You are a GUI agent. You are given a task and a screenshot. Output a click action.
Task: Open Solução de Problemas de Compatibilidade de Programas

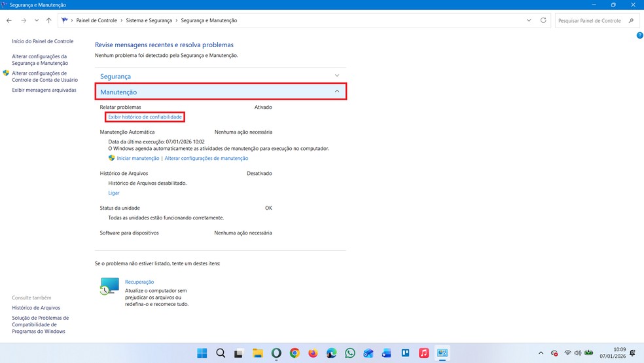[x=41, y=325]
